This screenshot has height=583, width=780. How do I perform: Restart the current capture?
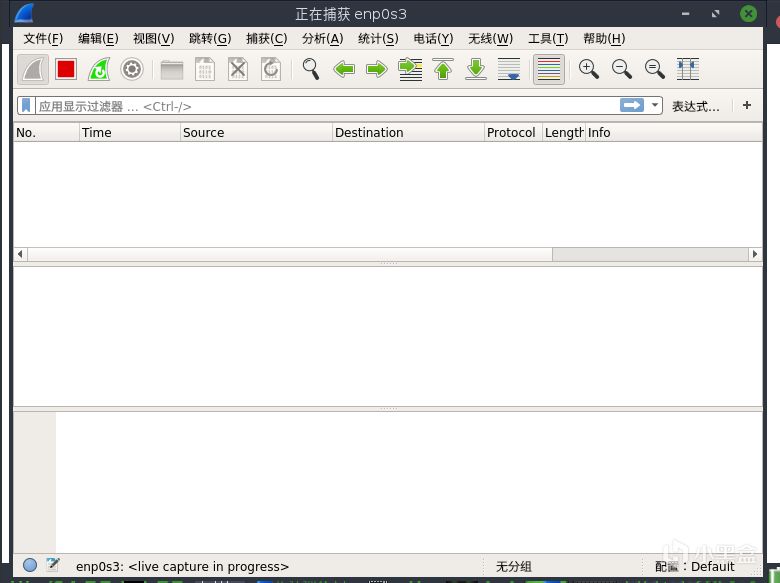pyautogui.click(x=99, y=69)
